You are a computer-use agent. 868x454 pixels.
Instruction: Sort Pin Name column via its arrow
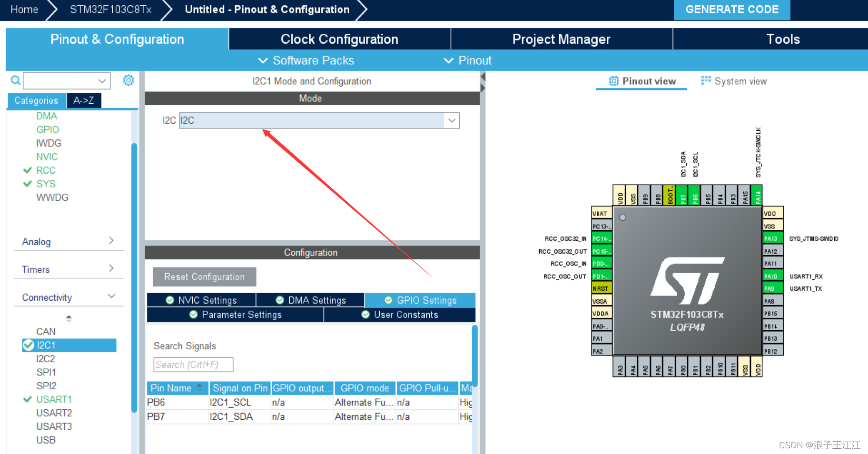[x=200, y=387]
